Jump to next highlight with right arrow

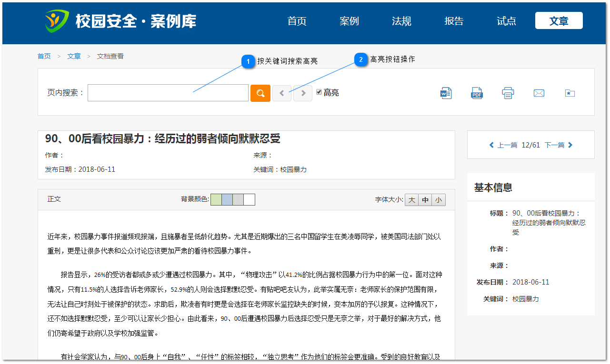pos(302,93)
